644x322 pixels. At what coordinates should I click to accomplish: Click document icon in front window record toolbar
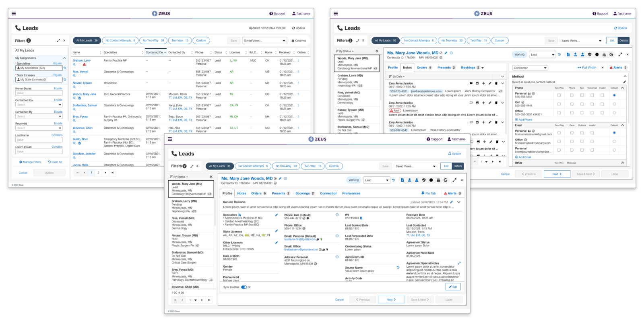(x=402, y=180)
